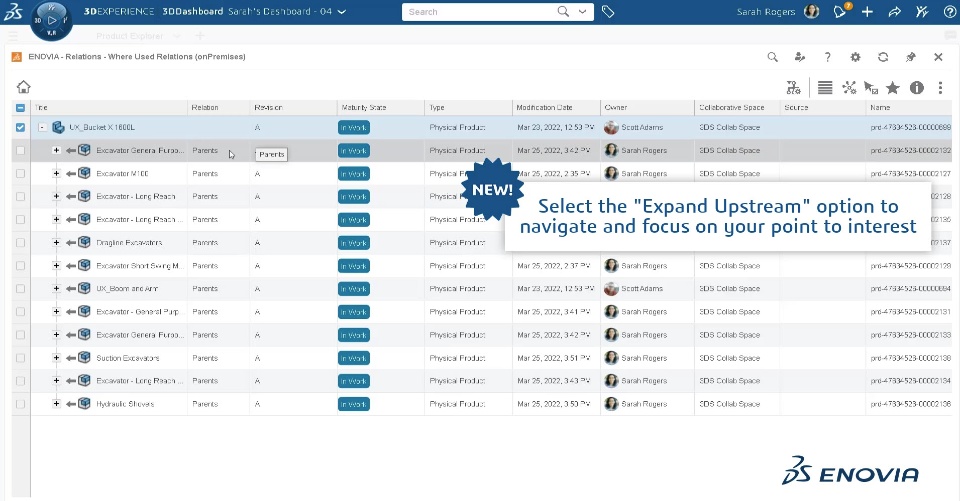Click the widget search magnifier icon
Image resolution: width=960 pixels, height=501 pixels.
pyautogui.click(x=773, y=57)
